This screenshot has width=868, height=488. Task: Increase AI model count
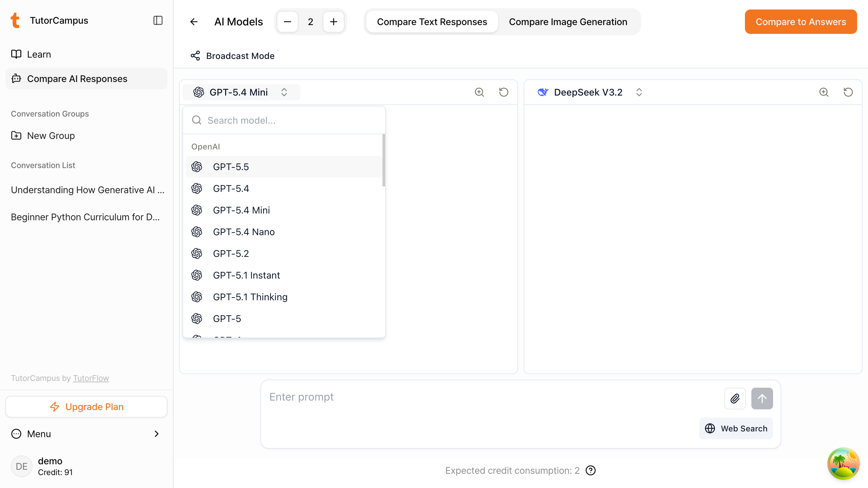[x=334, y=22]
